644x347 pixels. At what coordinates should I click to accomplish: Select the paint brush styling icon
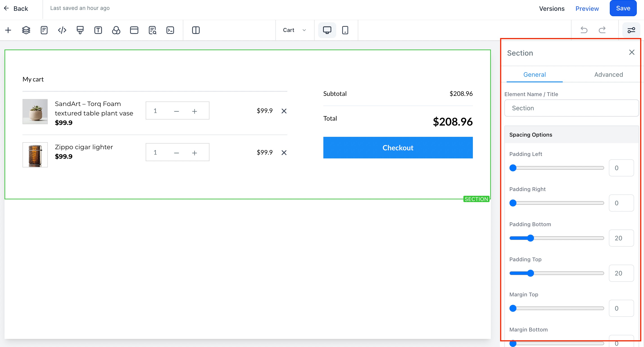[80, 30]
